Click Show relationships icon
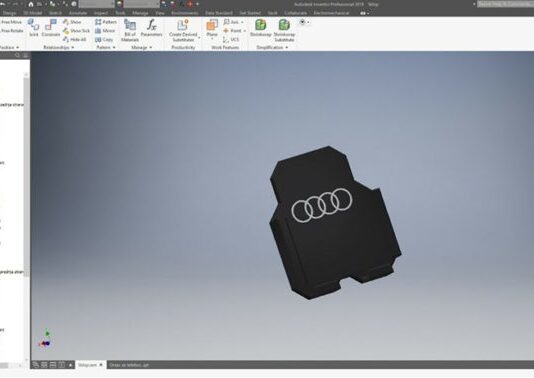 pos(66,22)
